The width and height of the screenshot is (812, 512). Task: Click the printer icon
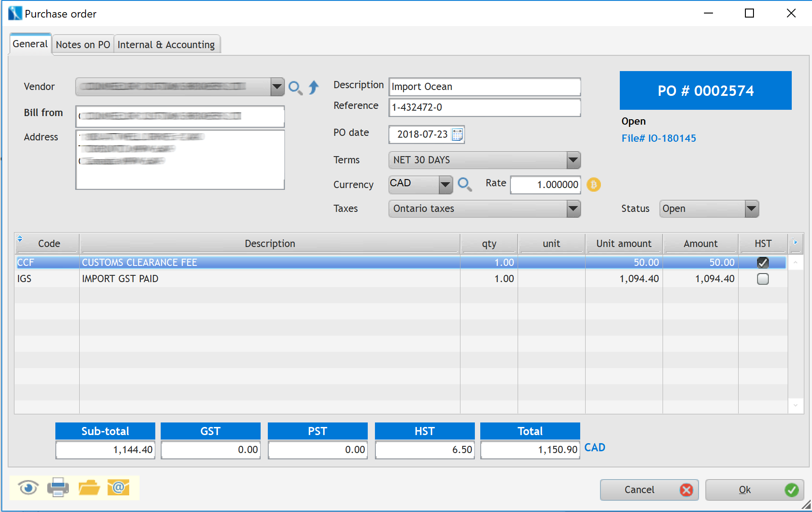point(58,488)
